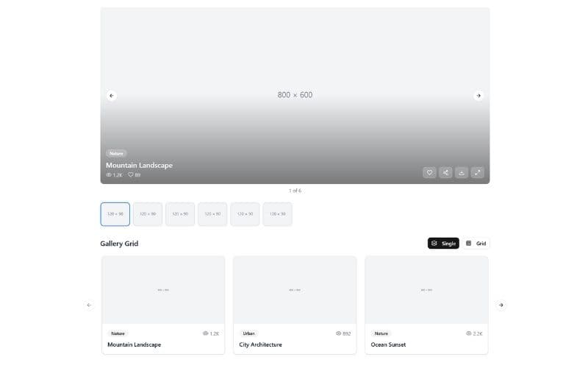Switch to Single view mode
Image resolution: width=588 pixels, height=368 pixels.
[x=443, y=244]
